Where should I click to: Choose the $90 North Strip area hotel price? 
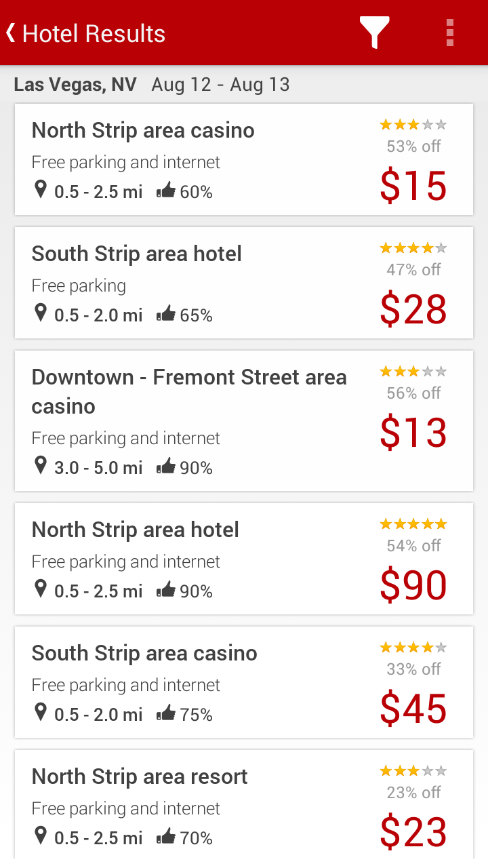(x=413, y=585)
